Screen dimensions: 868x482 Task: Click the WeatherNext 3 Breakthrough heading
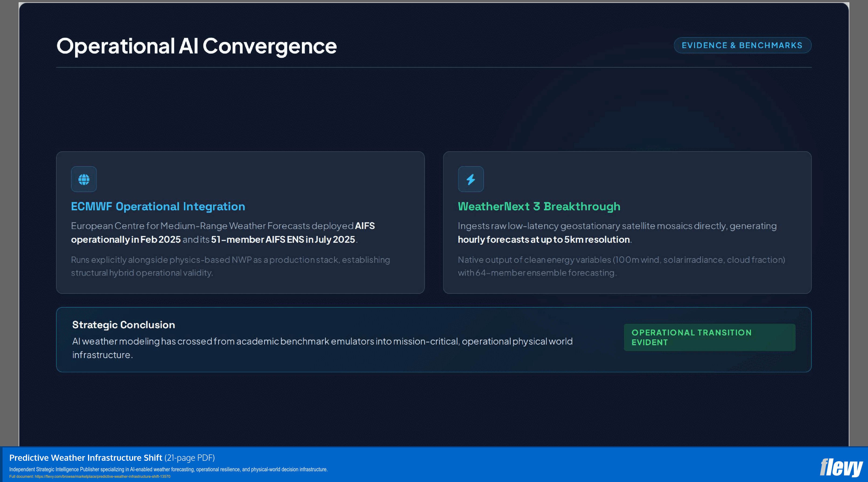pyautogui.click(x=539, y=206)
